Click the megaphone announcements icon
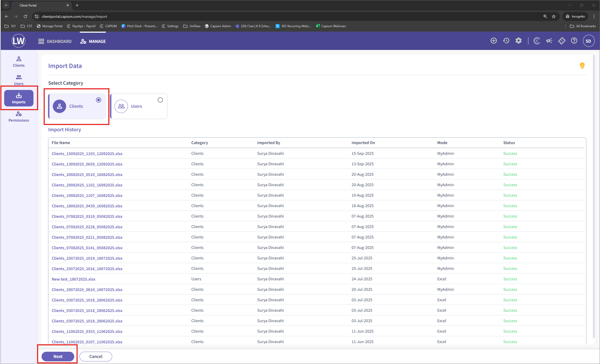 549,41
